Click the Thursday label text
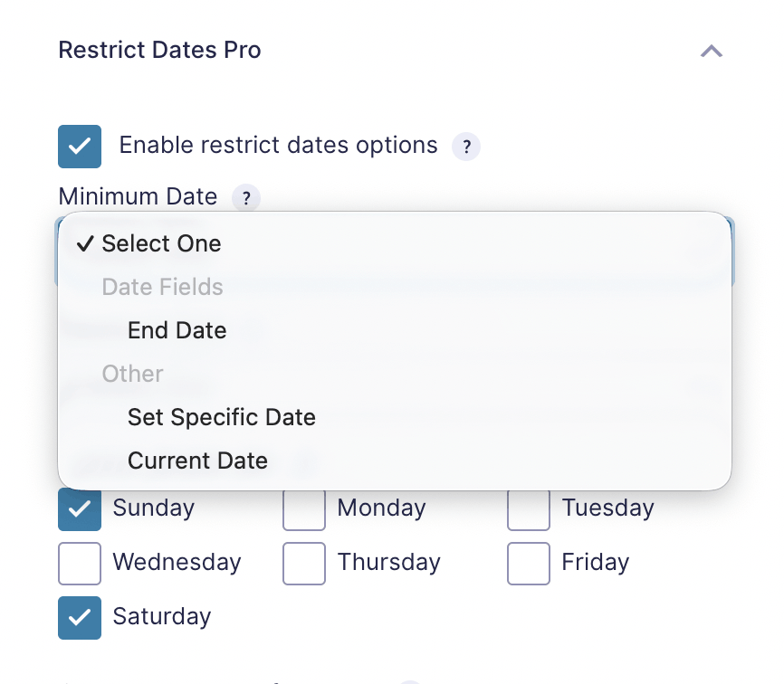Screen dimensions: 784x684 click(389, 562)
